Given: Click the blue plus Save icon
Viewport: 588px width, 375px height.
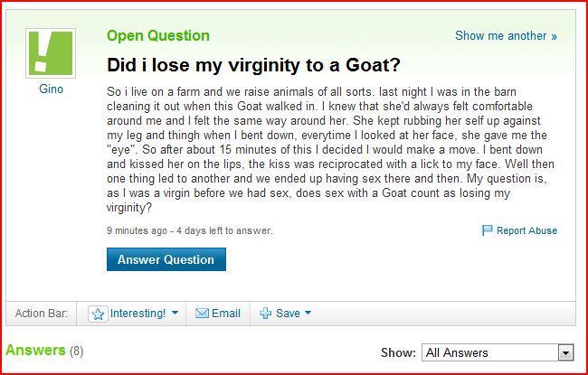Looking at the screenshot, I should (x=265, y=314).
